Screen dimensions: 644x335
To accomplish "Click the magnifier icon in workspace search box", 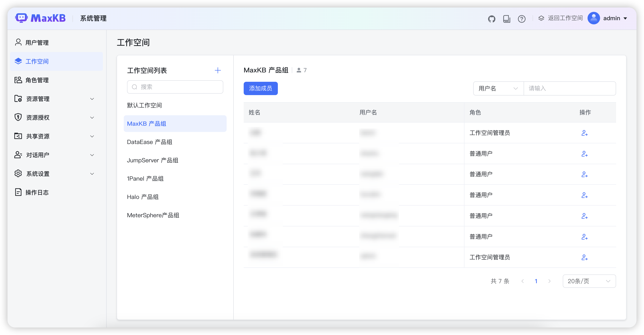I will point(134,87).
